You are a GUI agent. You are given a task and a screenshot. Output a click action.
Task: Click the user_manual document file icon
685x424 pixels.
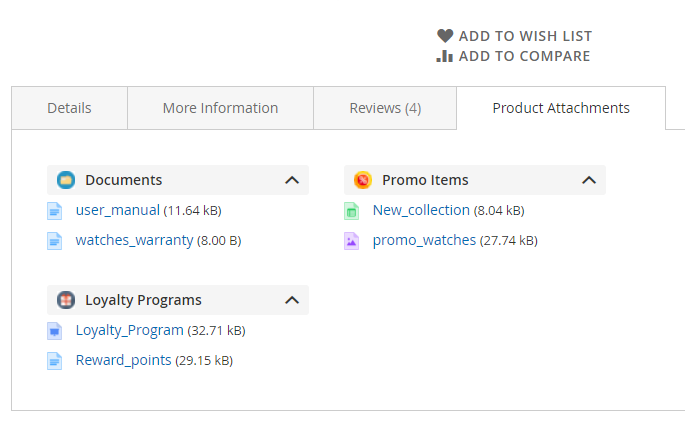55,211
